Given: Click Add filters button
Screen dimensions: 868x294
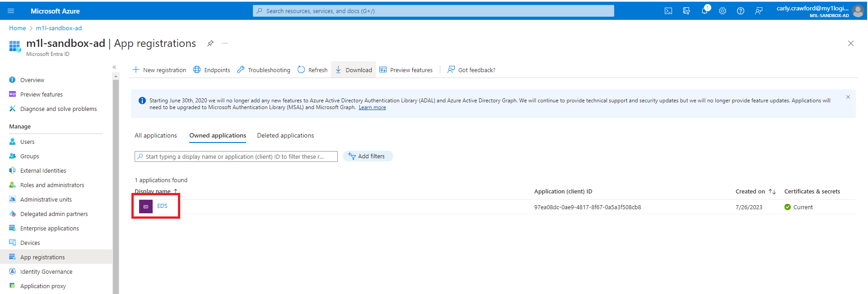Looking at the screenshot, I should pyautogui.click(x=368, y=156).
